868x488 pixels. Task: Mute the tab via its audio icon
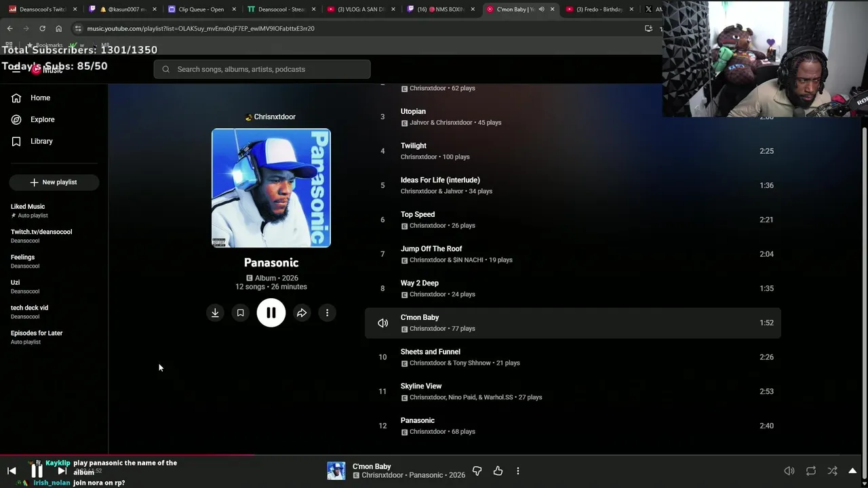[541, 9]
